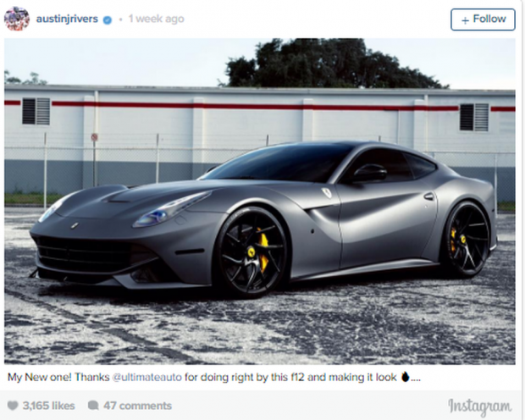Click the 'My New one!' caption text

tap(40, 377)
